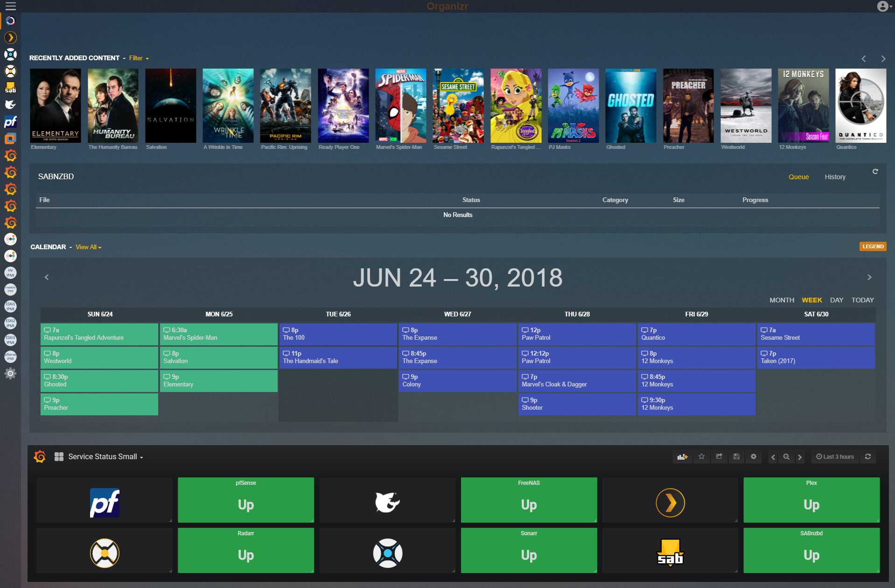The image size is (895, 588).
Task: Click Grafana logo beside Service Status Small
Action: click(40, 456)
